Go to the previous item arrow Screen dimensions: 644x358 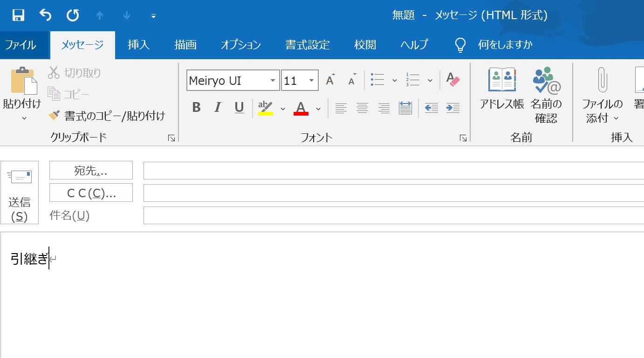[99, 15]
